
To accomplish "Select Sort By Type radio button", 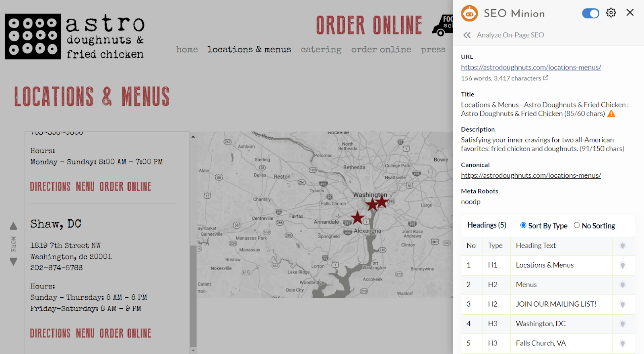I will (x=523, y=225).
